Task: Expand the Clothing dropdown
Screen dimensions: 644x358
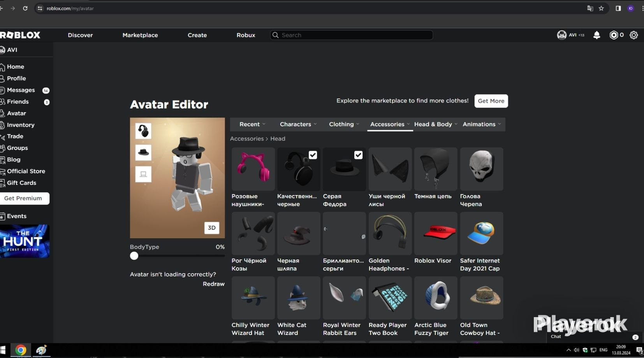Action: click(344, 124)
